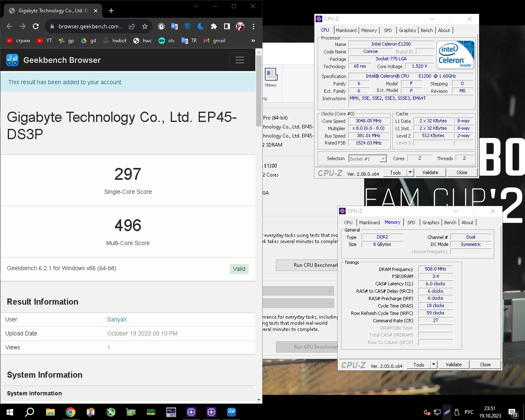Go back to the previous page in Chrome
This screenshot has width=525, height=420.
[9, 26]
